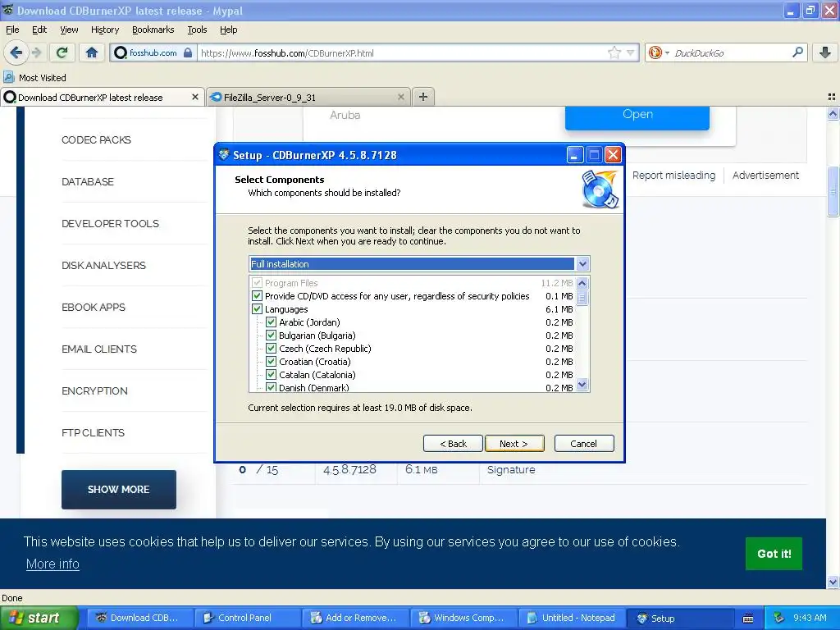
Task: Click Back in the setup wizard
Action: 453,444
